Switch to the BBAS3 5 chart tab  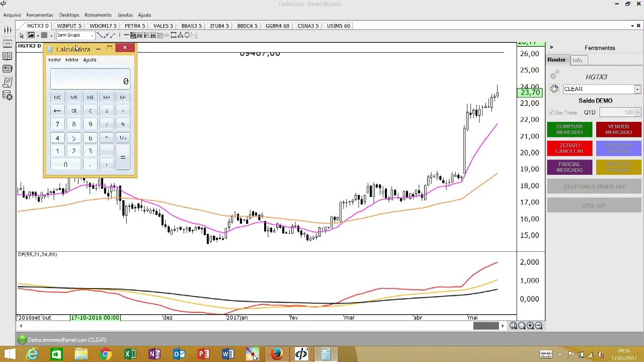[191, 26]
